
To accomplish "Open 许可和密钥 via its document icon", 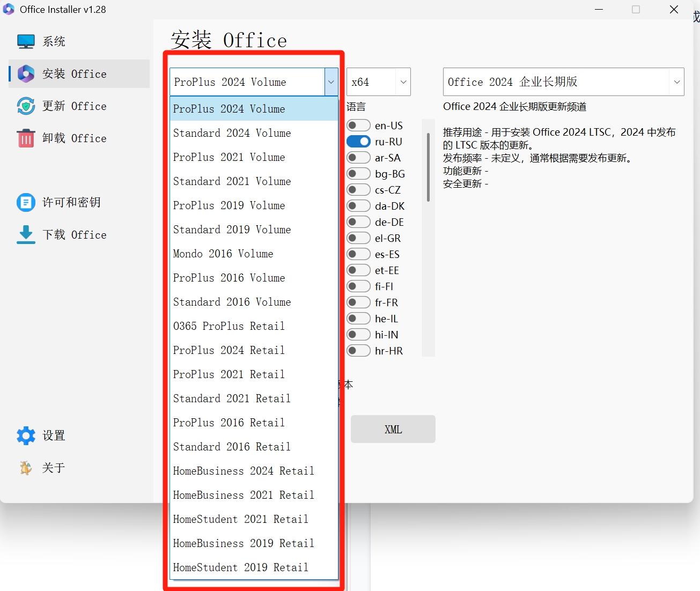I will (25, 202).
